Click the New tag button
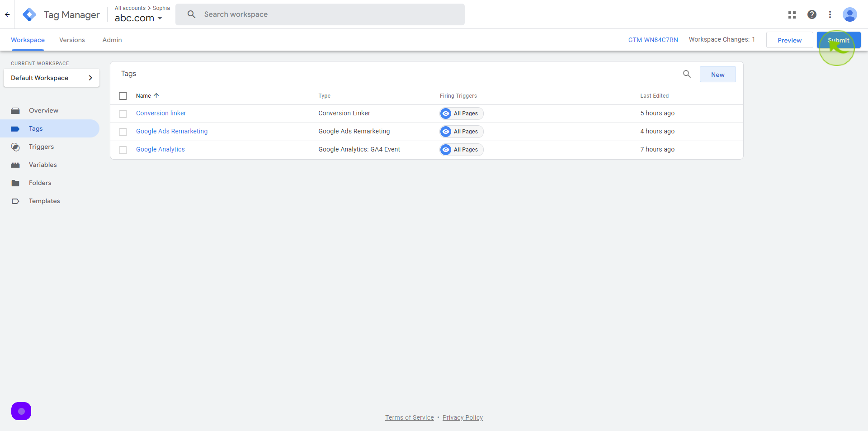The image size is (868, 431). [x=717, y=74]
